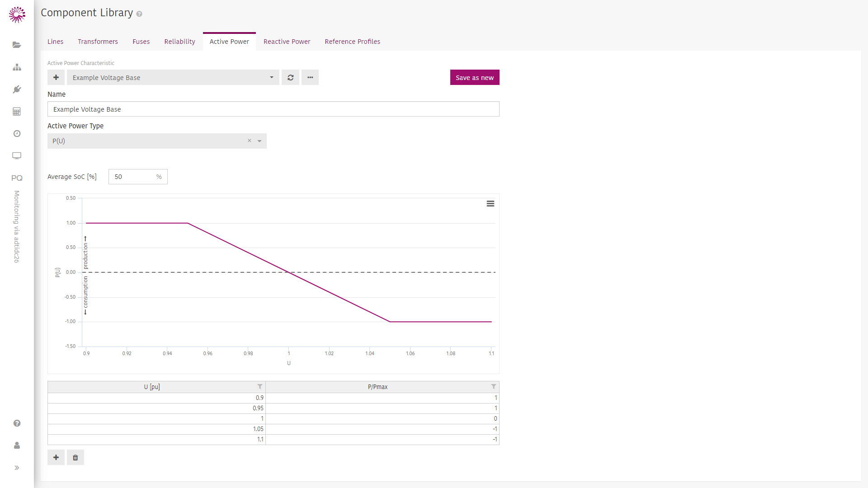Add new active power characteristic

(x=56, y=77)
